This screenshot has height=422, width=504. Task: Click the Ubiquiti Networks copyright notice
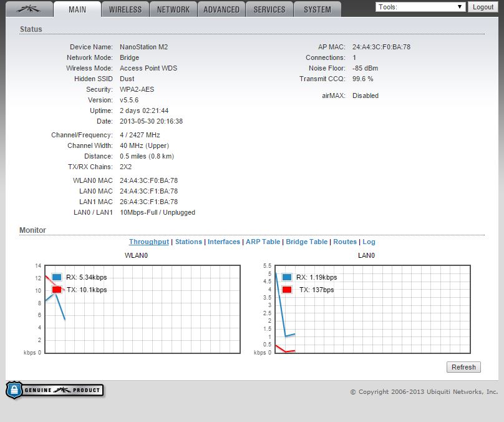click(424, 392)
